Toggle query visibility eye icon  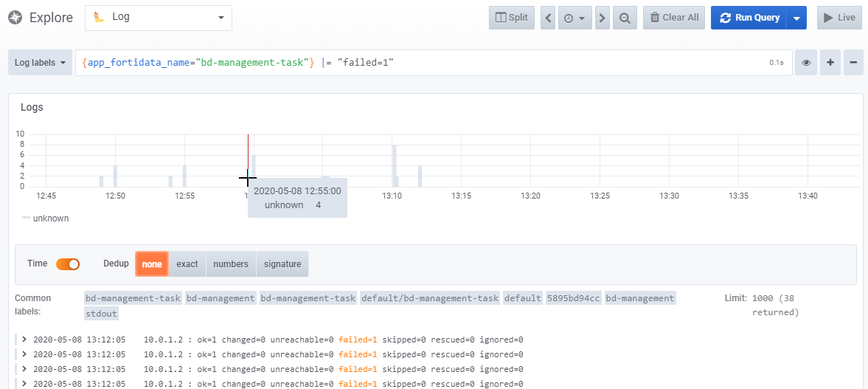pyautogui.click(x=806, y=63)
